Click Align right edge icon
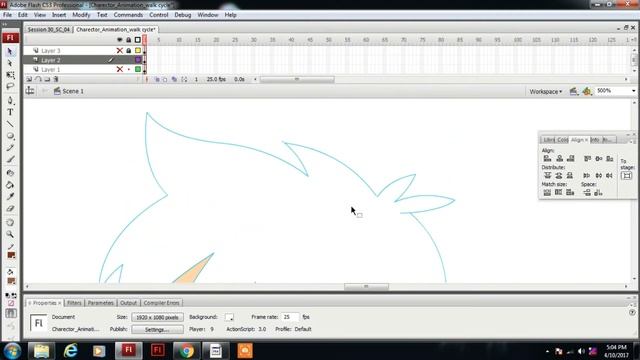 point(571,158)
